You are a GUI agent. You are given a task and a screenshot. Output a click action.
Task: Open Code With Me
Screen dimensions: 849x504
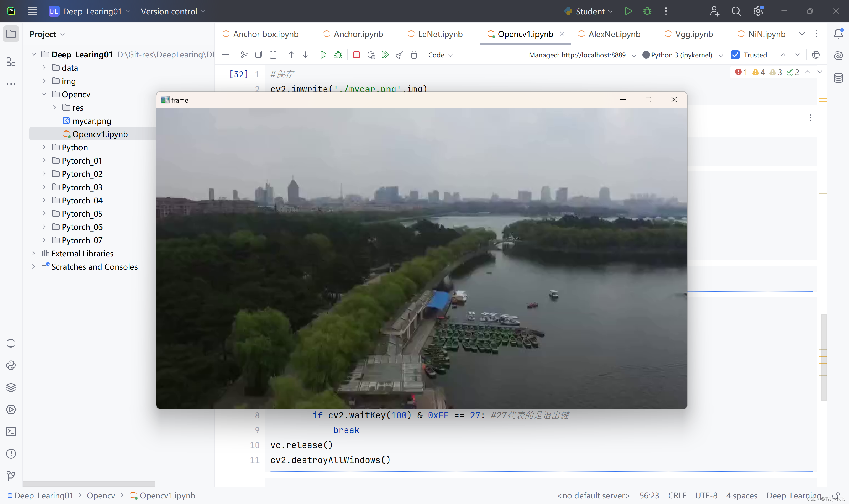coord(714,11)
